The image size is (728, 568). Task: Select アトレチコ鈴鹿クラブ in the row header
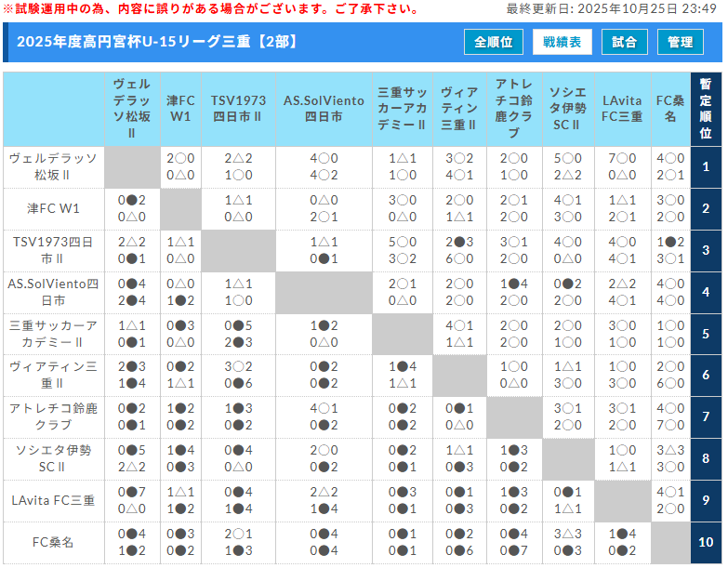tap(53, 416)
